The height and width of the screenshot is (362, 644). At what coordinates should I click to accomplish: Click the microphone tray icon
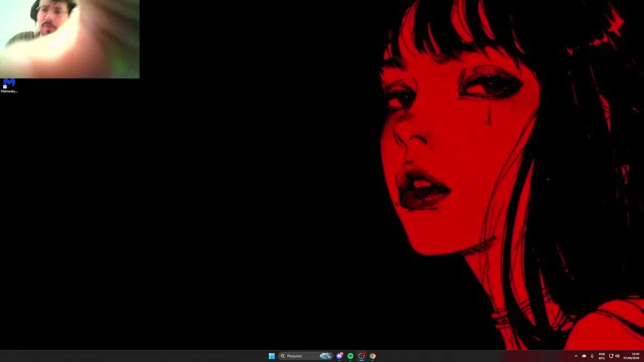click(x=592, y=356)
